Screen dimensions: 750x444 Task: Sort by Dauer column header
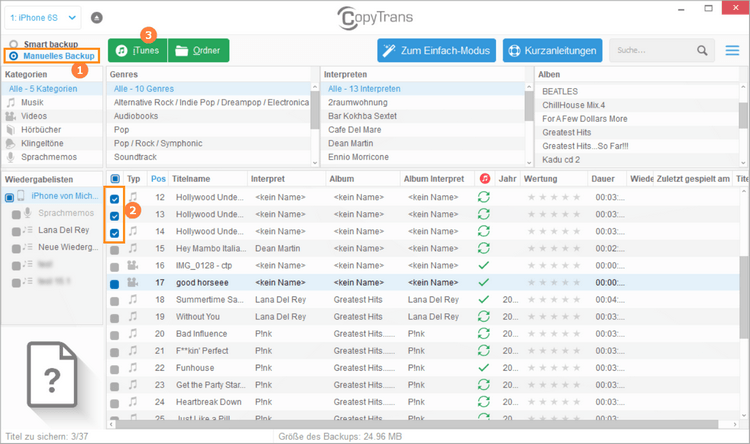tap(603, 178)
